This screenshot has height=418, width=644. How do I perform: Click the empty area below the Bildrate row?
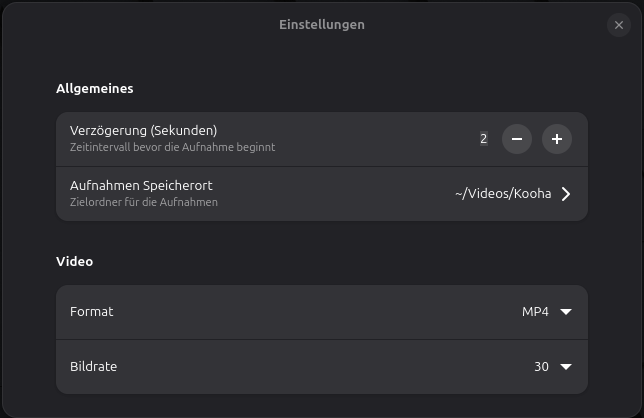pos(322,406)
